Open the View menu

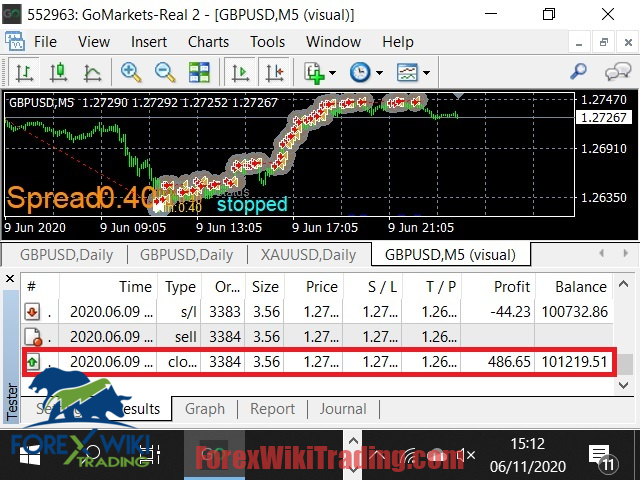tap(94, 42)
